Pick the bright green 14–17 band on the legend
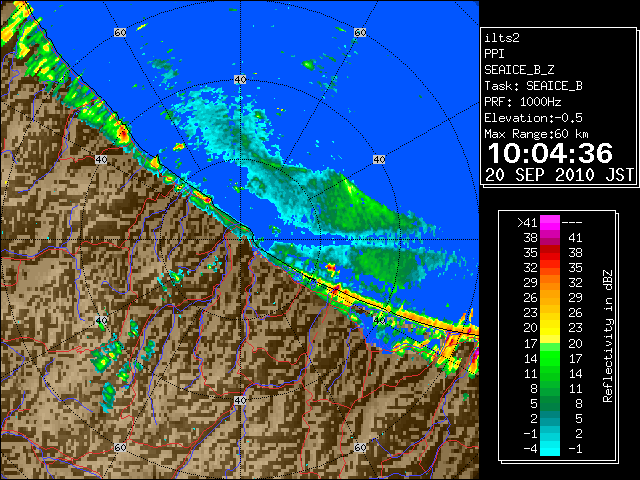640x480 pixels. pyautogui.click(x=550, y=358)
